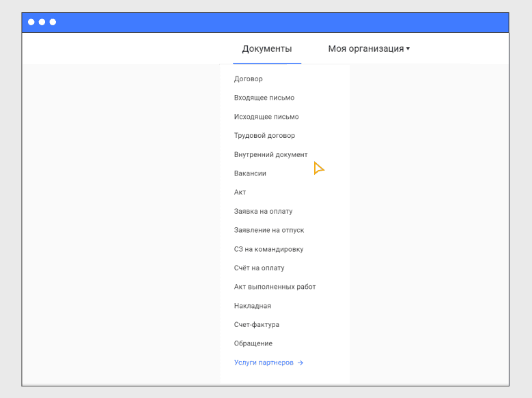The image size is (532, 398).
Task: Open Внутренний документ entry
Action: [x=270, y=154]
